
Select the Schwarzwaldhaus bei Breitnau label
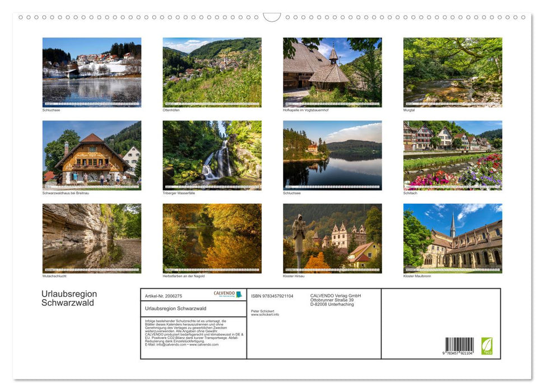pos(66,192)
